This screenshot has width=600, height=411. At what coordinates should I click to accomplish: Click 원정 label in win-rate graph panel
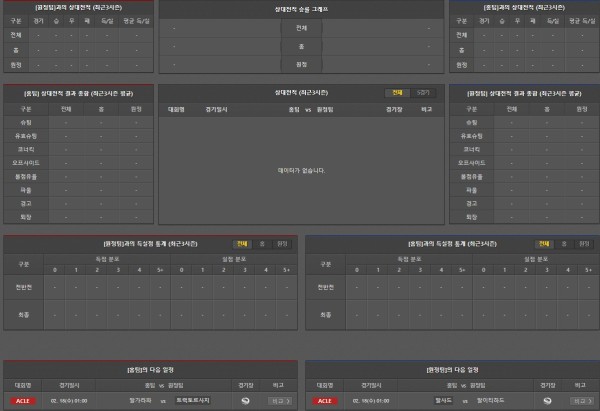pos(301,64)
